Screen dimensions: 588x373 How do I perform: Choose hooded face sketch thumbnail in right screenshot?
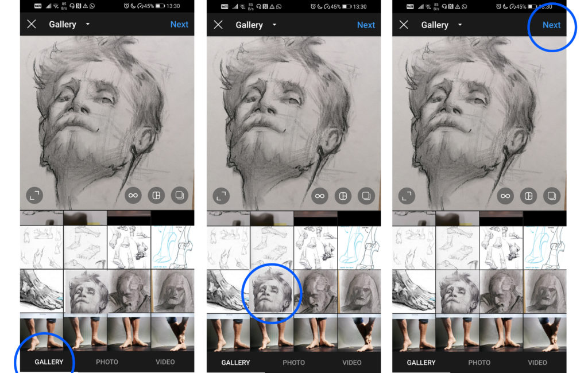tap(545, 292)
